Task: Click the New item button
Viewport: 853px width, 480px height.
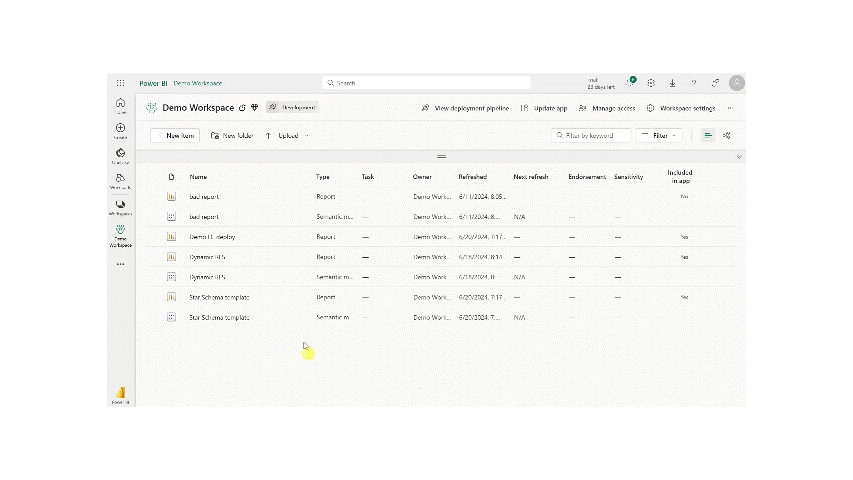Action: (175, 135)
